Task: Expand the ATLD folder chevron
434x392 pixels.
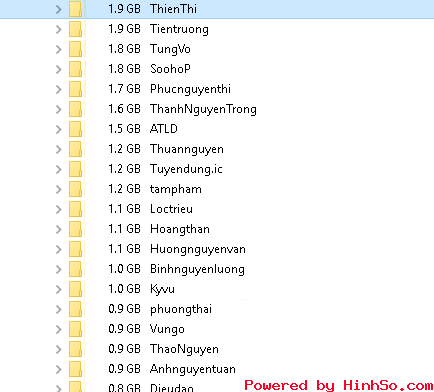Action: [59, 129]
